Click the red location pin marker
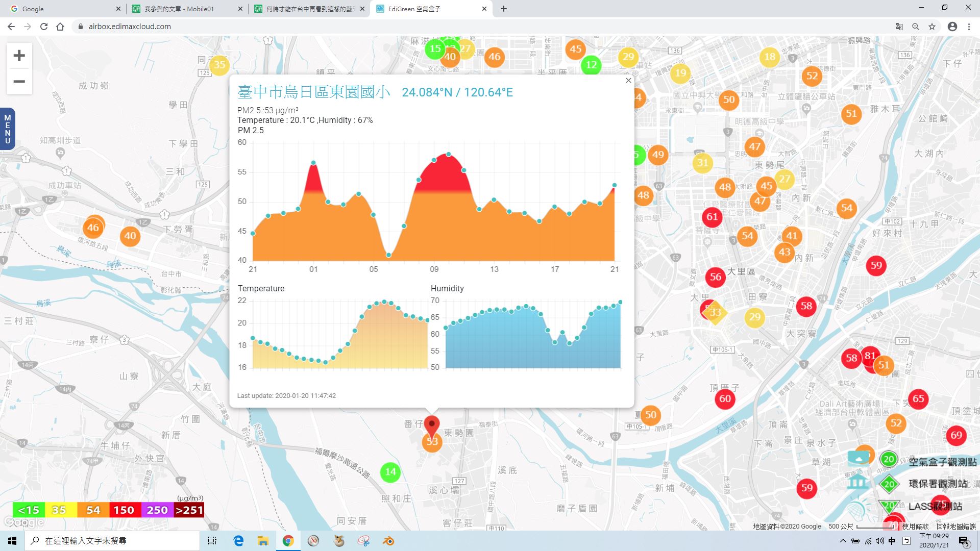 tap(432, 425)
